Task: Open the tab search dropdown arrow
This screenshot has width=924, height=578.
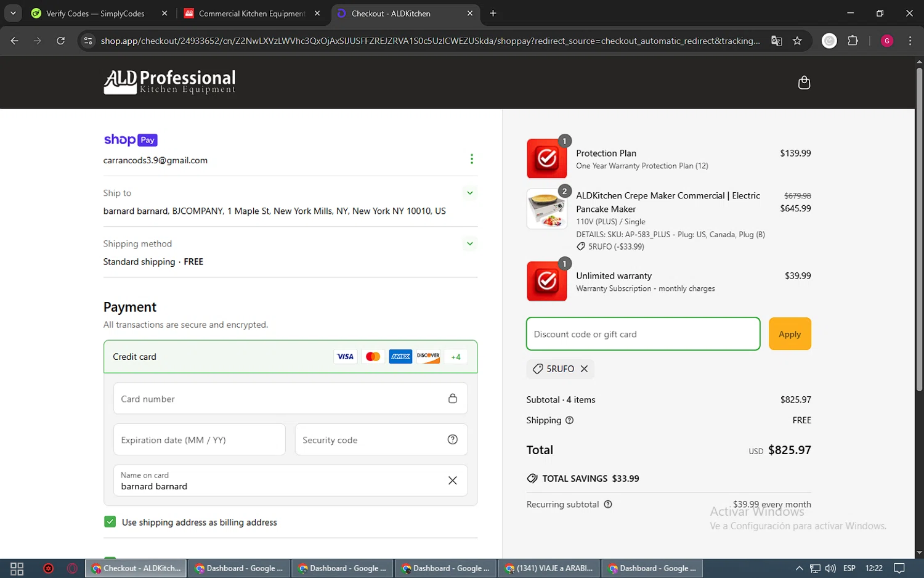Action: tap(13, 13)
